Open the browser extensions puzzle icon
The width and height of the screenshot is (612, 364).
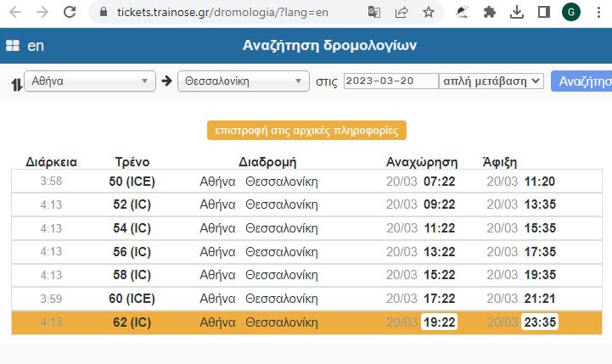pyautogui.click(x=489, y=13)
